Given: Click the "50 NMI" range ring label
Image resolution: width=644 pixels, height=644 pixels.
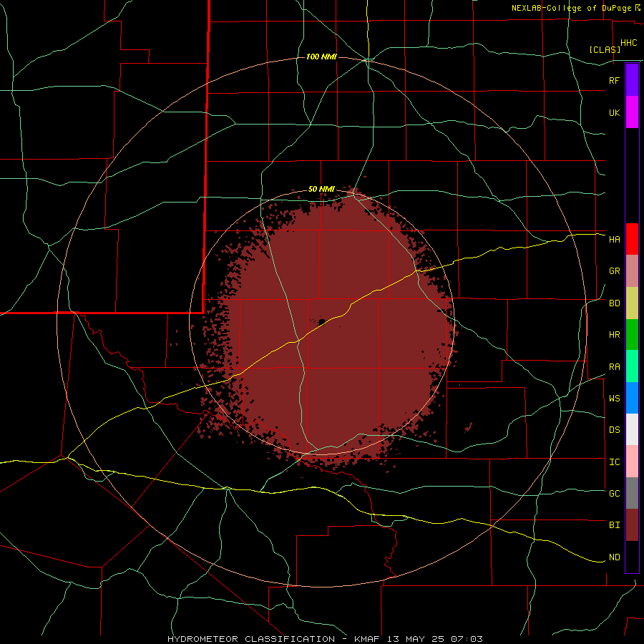Looking at the screenshot, I should point(321,190).
